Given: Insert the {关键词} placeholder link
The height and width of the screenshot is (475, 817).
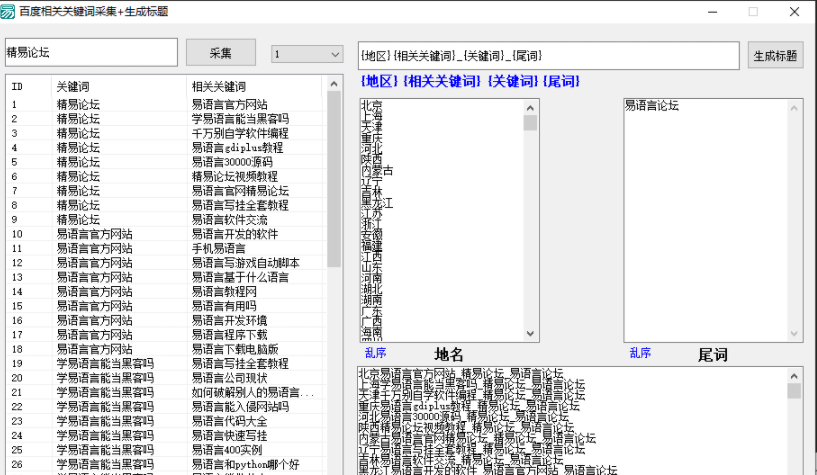Looking at the screenshot, I should [x=513, y=81].
